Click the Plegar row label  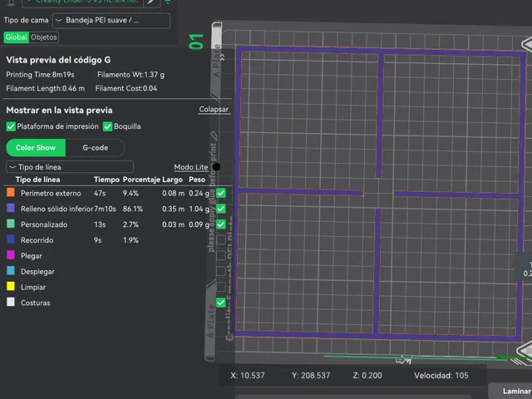32,256
